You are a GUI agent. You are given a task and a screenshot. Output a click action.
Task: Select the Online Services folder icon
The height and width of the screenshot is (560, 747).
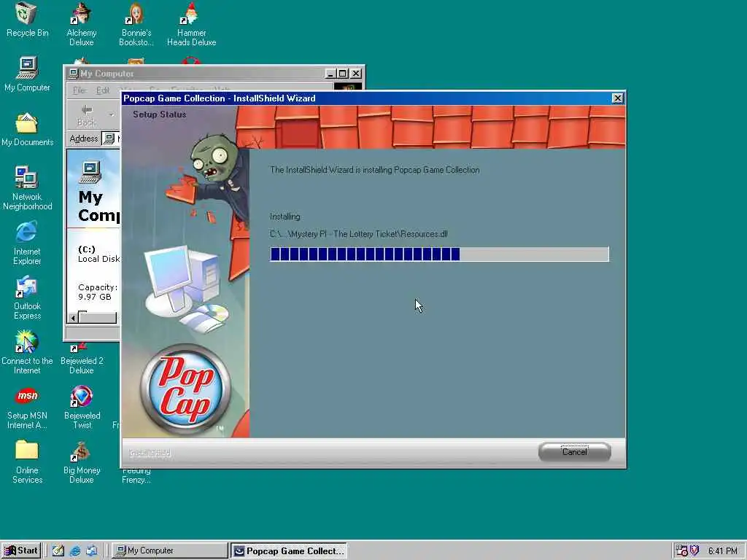coord(27,461)
